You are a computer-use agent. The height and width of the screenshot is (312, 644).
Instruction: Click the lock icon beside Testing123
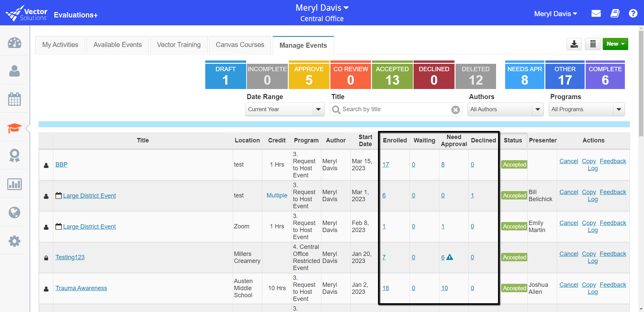(46, 258)
